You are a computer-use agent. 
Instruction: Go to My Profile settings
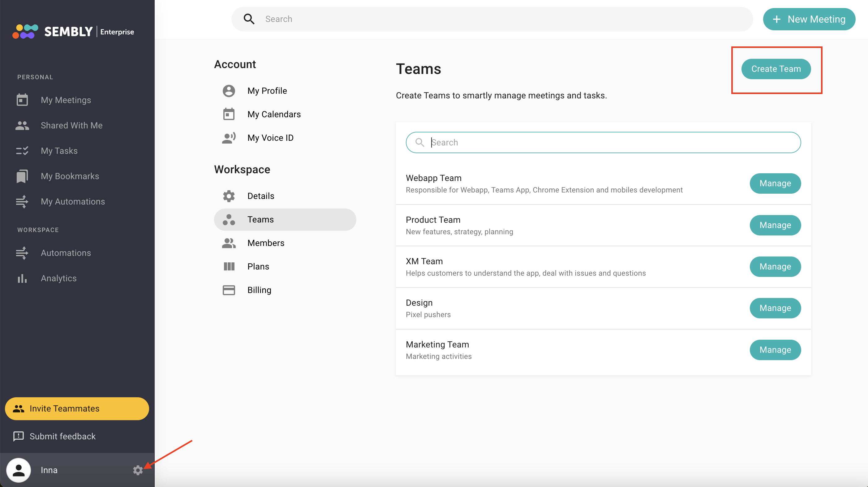(x=267, y=91)
